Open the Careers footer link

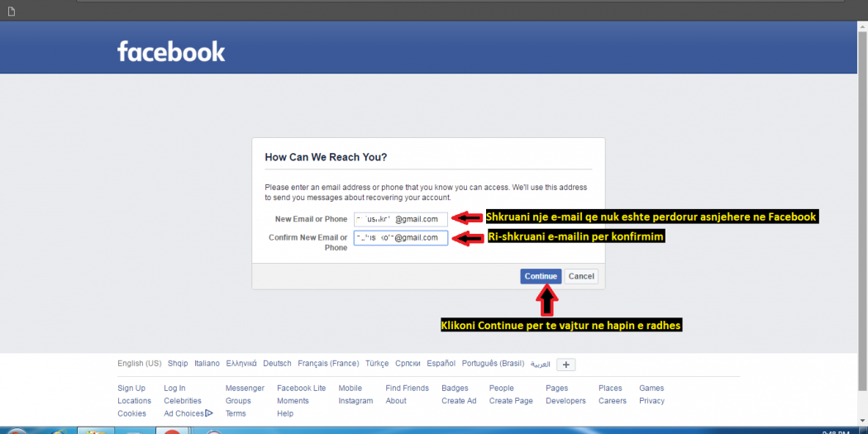point(613,401)
